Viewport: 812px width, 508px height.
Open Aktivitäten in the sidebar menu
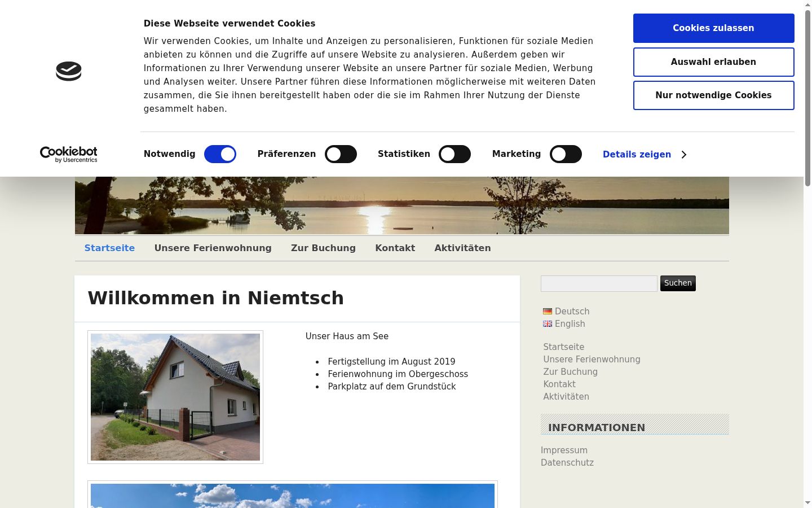(x=566, y=396)
